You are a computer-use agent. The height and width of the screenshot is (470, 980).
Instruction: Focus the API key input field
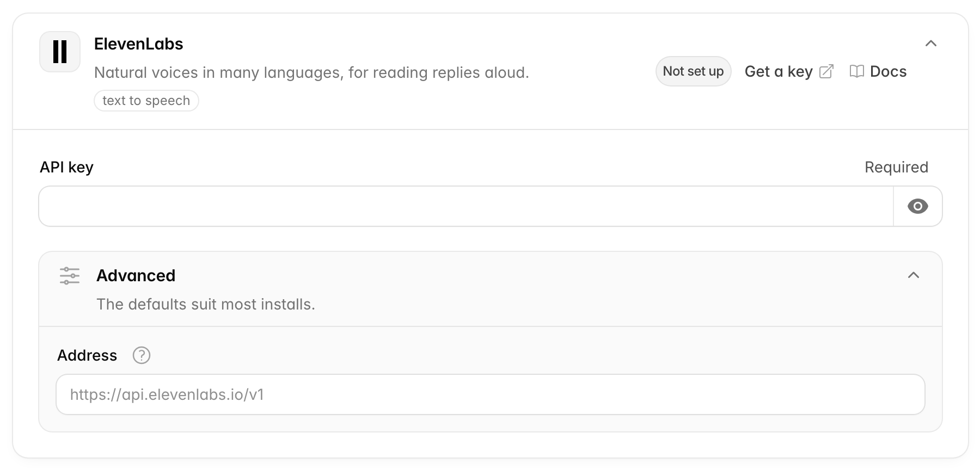pos(466,206)
